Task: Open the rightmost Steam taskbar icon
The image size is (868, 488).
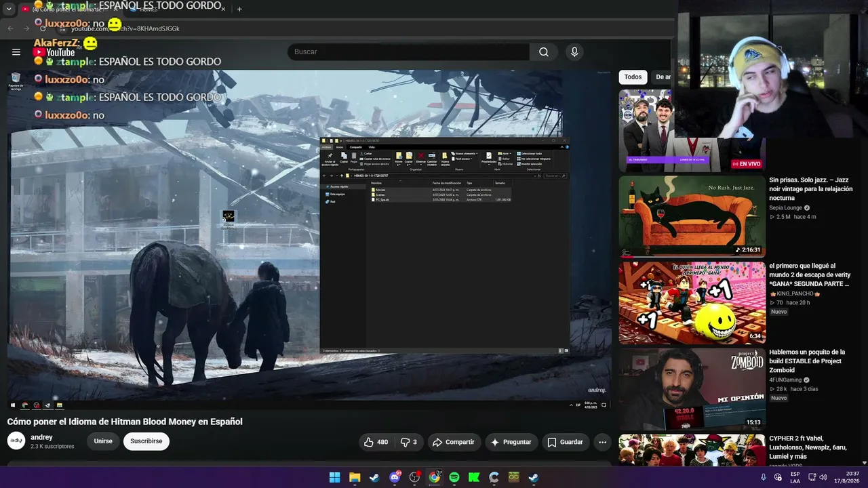Action: (534, 477)
